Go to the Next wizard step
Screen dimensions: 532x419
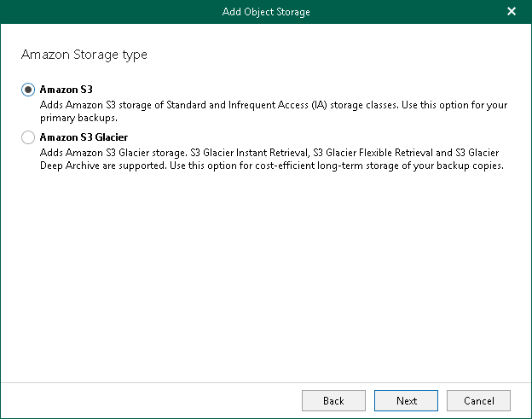pos(406,401)
